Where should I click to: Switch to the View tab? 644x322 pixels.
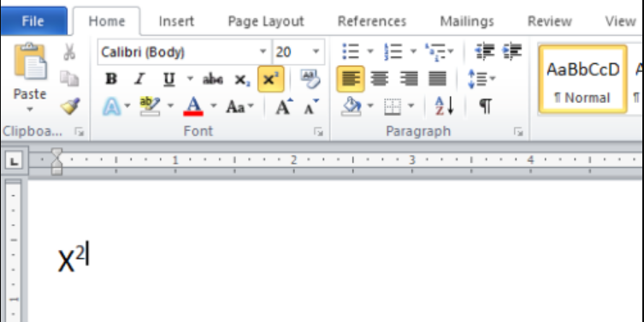point(620,21)
